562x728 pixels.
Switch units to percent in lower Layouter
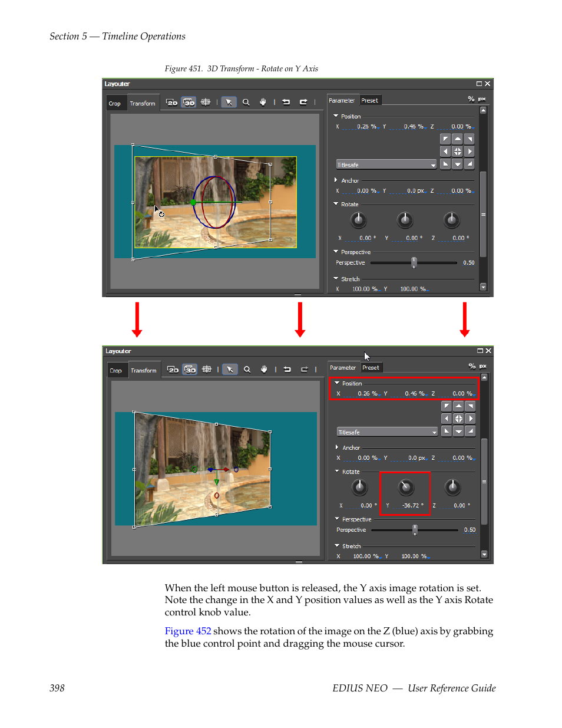(x=472, y=366)
